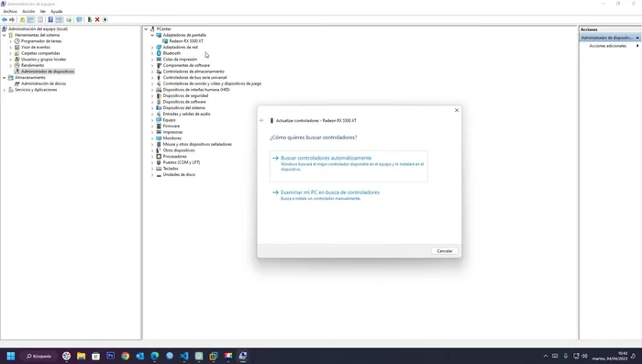The height and width of the screenshot is (364, 642).
Task: Collapse Herramientas del sistema node
Action: 5,35
